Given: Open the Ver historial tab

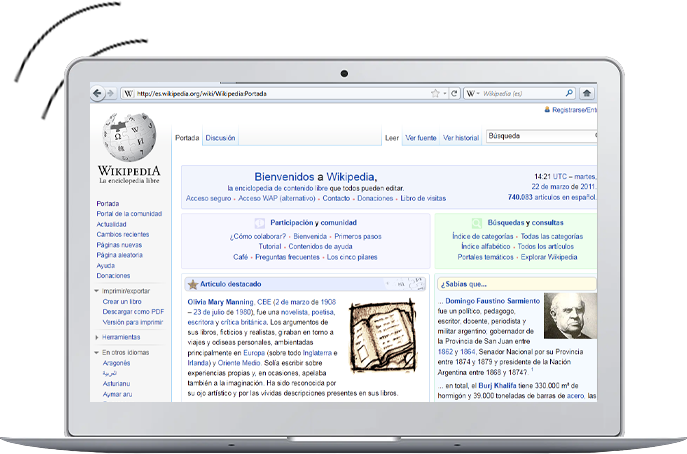Looking at the screenshot, I should pos(460,138).
